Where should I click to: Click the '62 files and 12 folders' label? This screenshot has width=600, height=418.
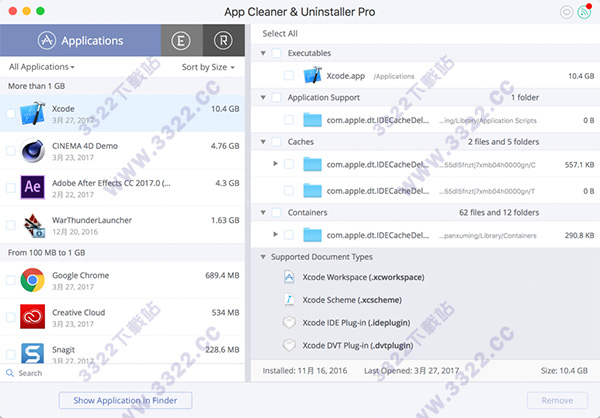pos(499,212)
